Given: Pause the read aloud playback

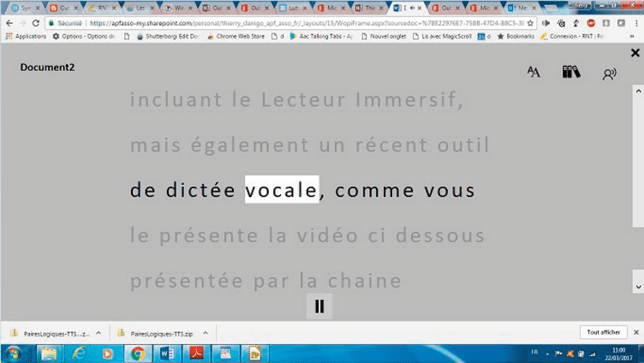Looking at the screenshot, I should coord(319,306).
